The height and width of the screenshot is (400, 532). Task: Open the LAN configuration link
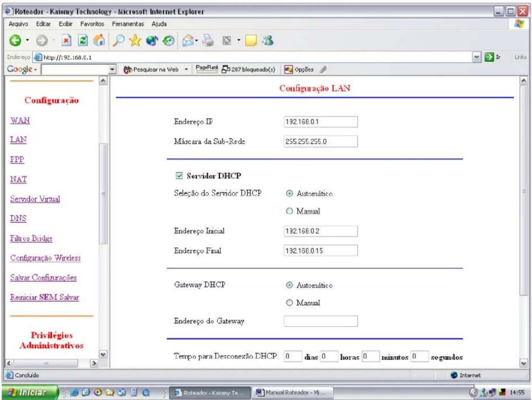[18, 140]
